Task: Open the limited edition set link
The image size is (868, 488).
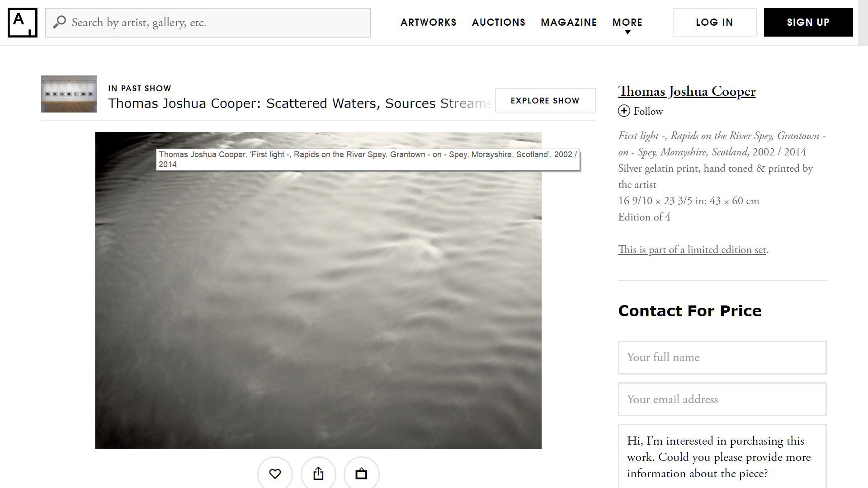Action: (692, 249)
